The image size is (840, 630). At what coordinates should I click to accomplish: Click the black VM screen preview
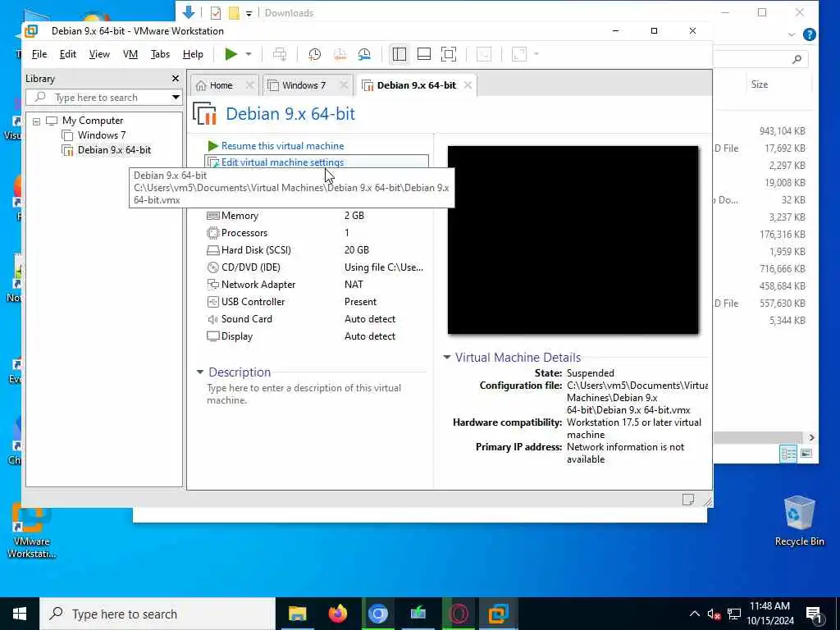(573, 240)
